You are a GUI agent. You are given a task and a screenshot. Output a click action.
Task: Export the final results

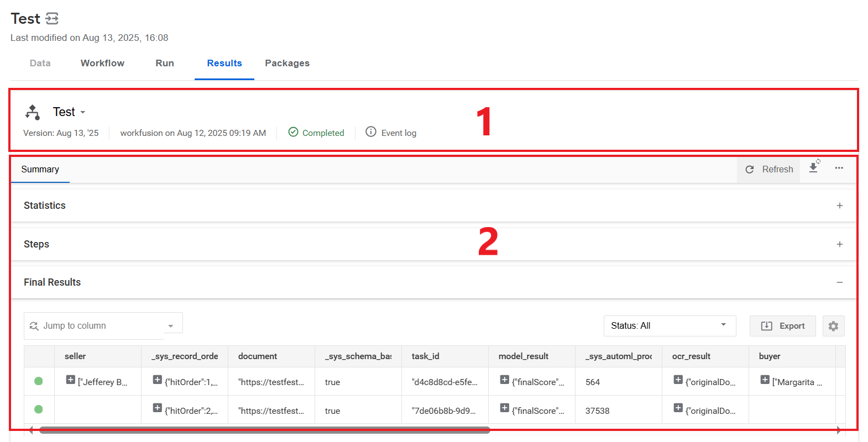coord(783,326)
